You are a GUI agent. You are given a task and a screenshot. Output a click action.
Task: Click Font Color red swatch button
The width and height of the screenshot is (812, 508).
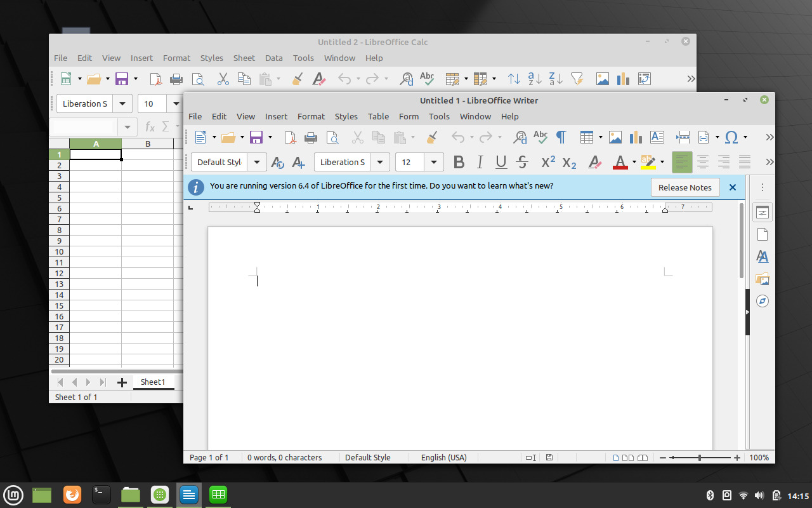pos(620,163)
